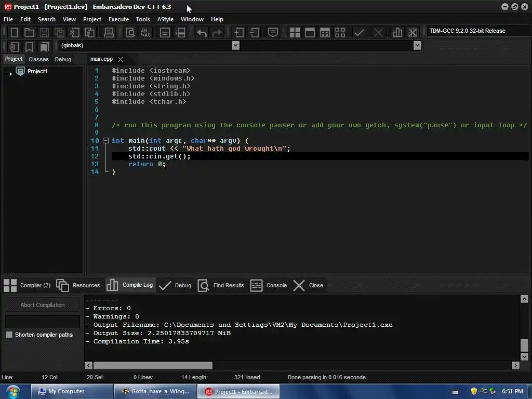Screen dimensions: 532x399
Task: Click the Compile four-squares toolbar icon
Action: [x=295, y=33]
